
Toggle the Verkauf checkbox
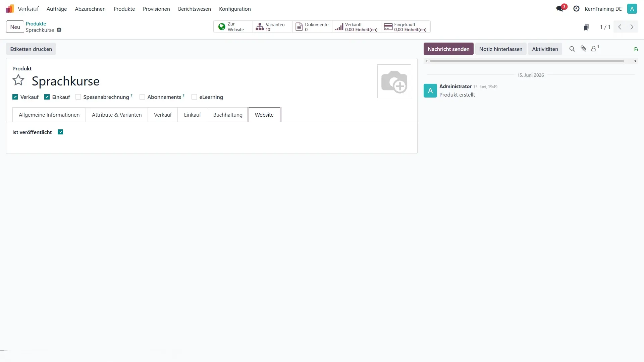pyautogui.click(x=15, y=97)
